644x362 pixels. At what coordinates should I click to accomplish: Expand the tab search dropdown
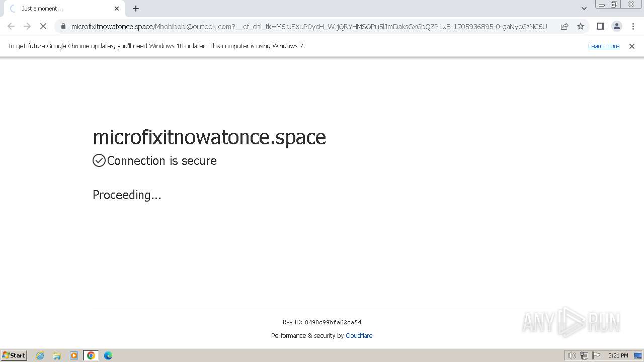point(584,9)
